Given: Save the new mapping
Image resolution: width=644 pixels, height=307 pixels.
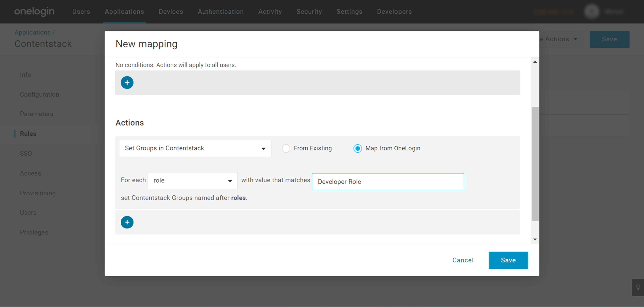Looking at the screenshot, I should (x=508, y=260).
